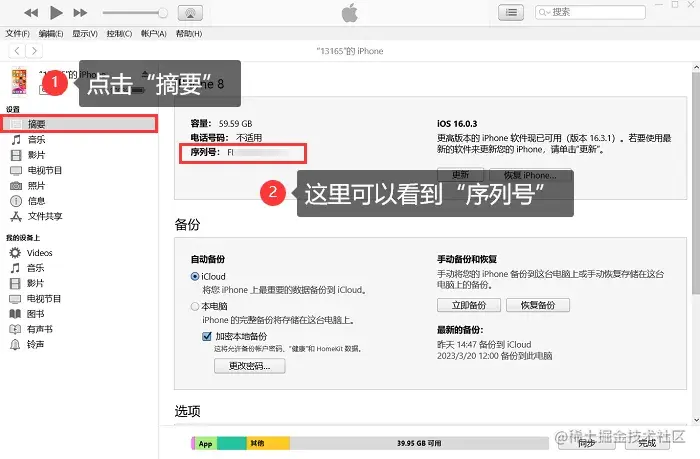The height and width of the screenshot is (459, 700).
Task: Open 有声书 audiobook icon on device
Action: click(x=15, y=329)
